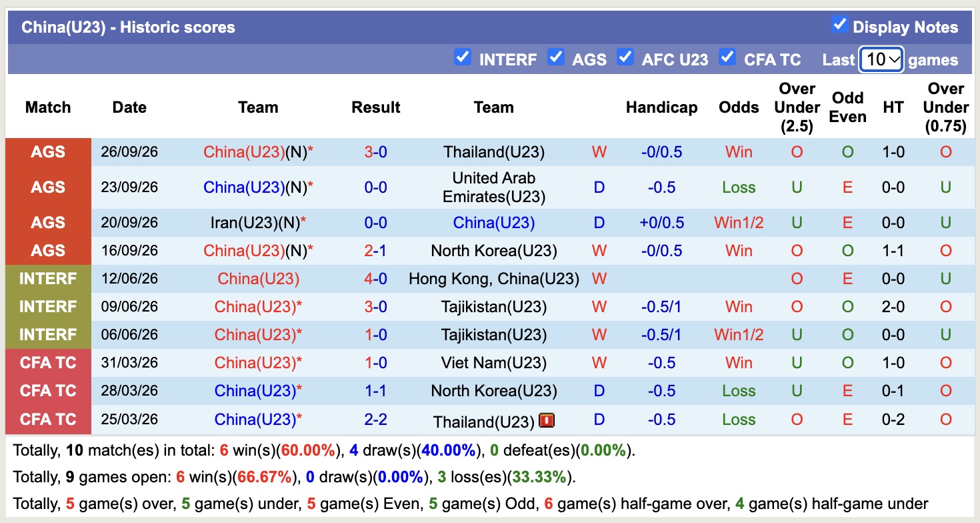
Task: Click the 2-1 result on 16/09/26
Action: (x=376, y=251)
